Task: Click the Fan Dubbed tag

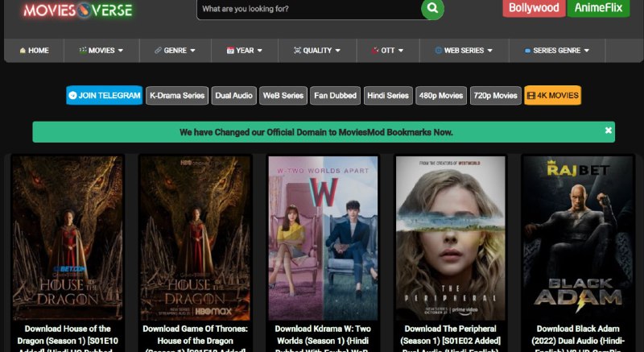Action: pos(336,95)
